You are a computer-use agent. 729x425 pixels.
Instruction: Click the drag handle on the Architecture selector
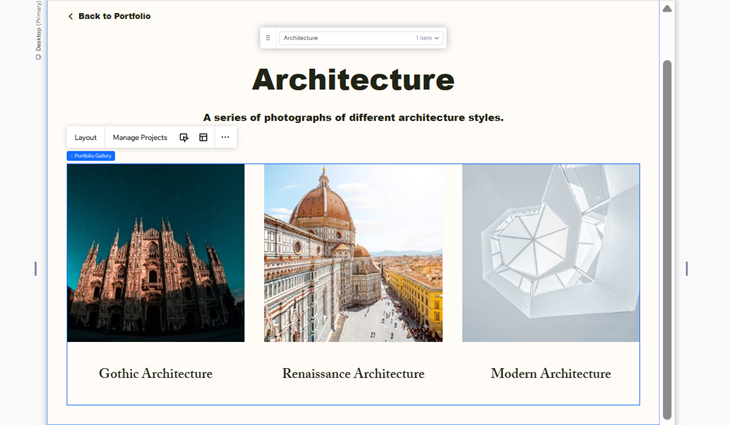point(268,38)
